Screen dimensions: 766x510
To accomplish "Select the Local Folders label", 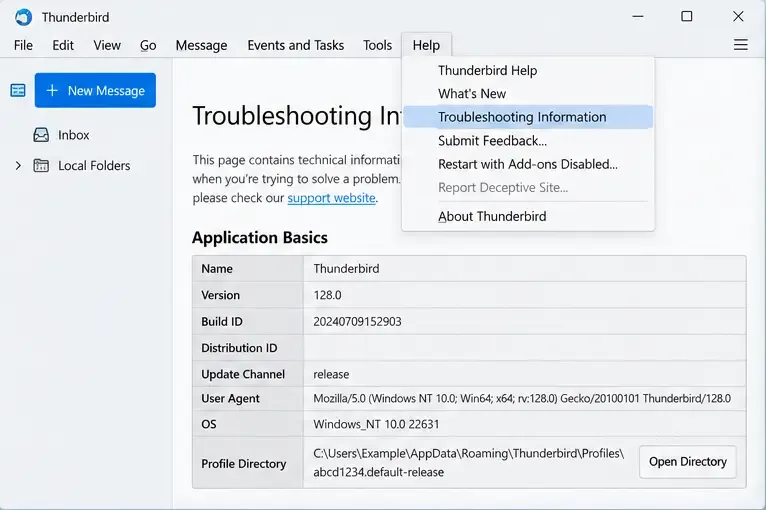I will (94, 166).
